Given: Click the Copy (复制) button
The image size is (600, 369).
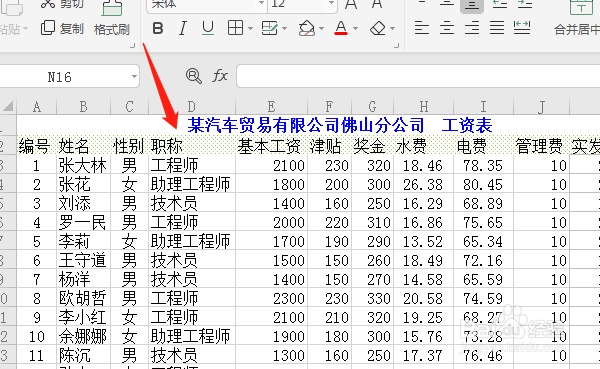Looking at the screenshot, I should pyautogui.click(x=62, y=28).
